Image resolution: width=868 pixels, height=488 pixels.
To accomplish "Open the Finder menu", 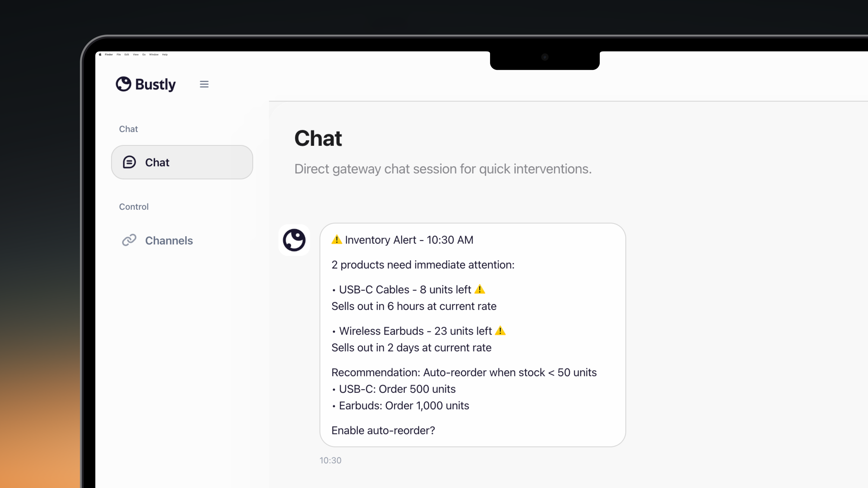I will pyautogui.click(x=109, y=54).
